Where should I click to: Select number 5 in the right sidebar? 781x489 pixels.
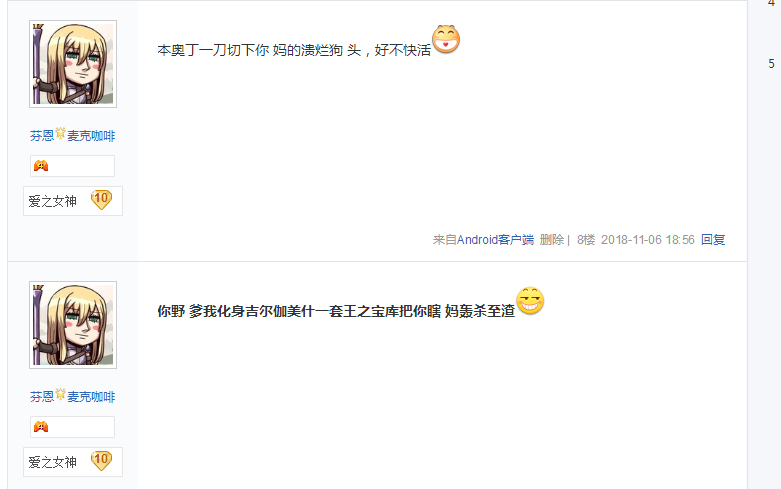pos(771,64)
